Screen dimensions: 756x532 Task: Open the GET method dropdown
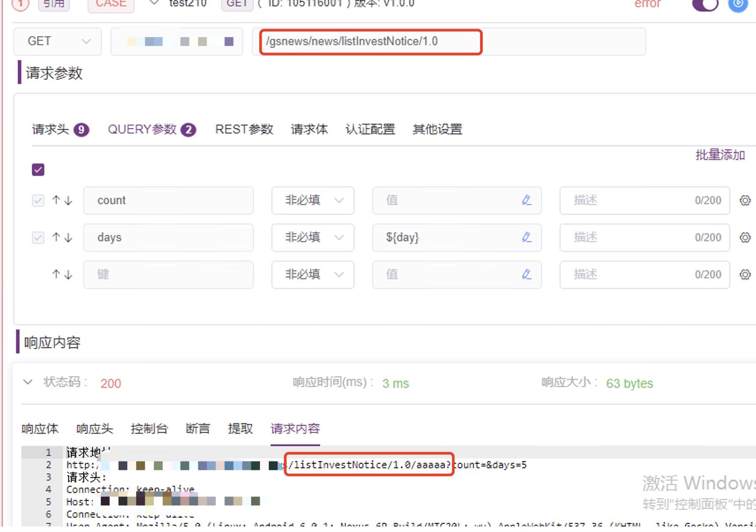click(57, 41)
